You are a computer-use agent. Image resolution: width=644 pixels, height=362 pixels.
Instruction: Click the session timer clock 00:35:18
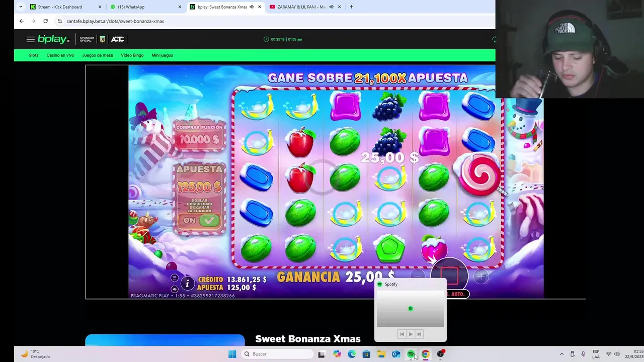click(x=283, y=39)
